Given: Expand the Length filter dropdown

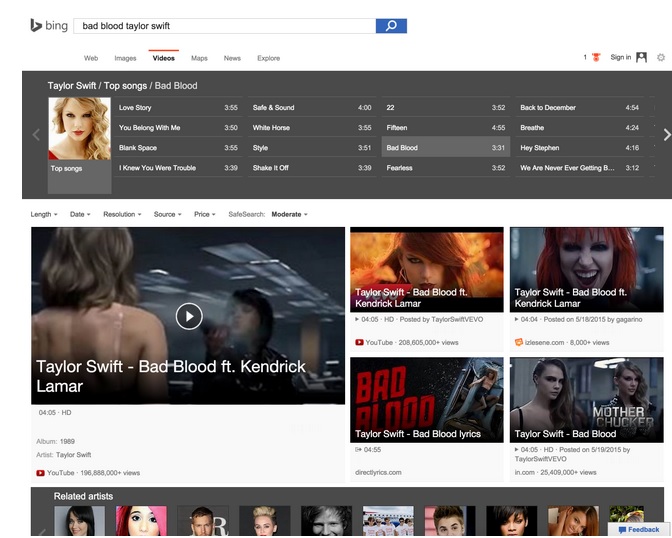Looking at the screenshot, I should tap(44, 214).
